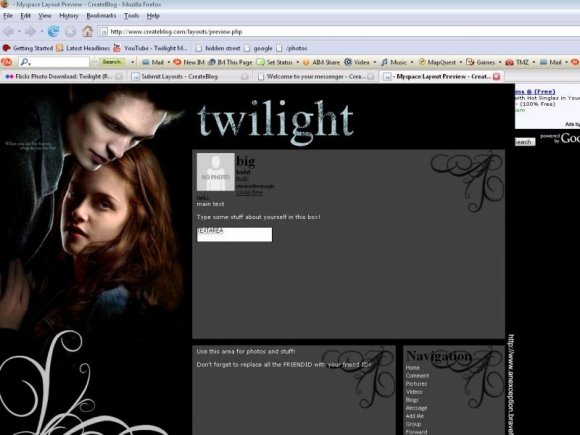Image resolution: width=580 pixels, height=435 pixels.
Task: Click the Videos navigation link
Action: [414, 392]
